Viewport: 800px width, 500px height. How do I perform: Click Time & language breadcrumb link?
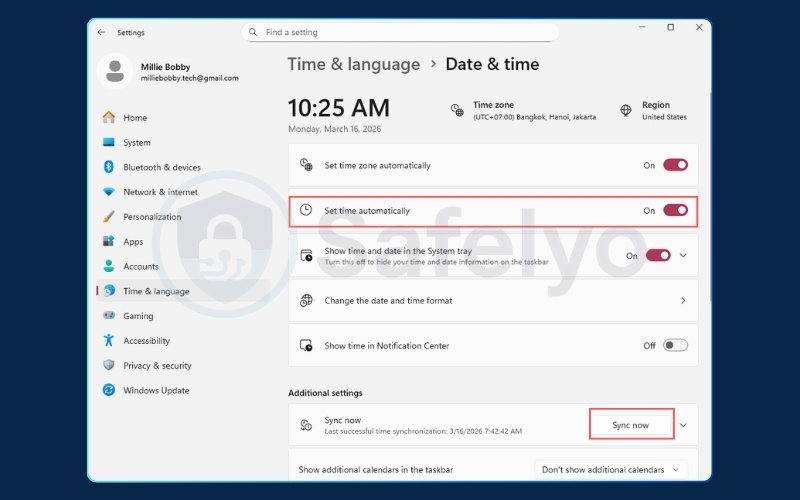(x=354, y=64)
